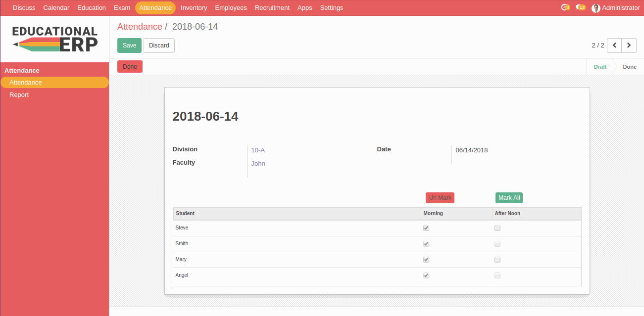The image size is (644, 316).
Task: Toggle Steve's Morning attendance checkbox
Action: click(x=426, y=228)
